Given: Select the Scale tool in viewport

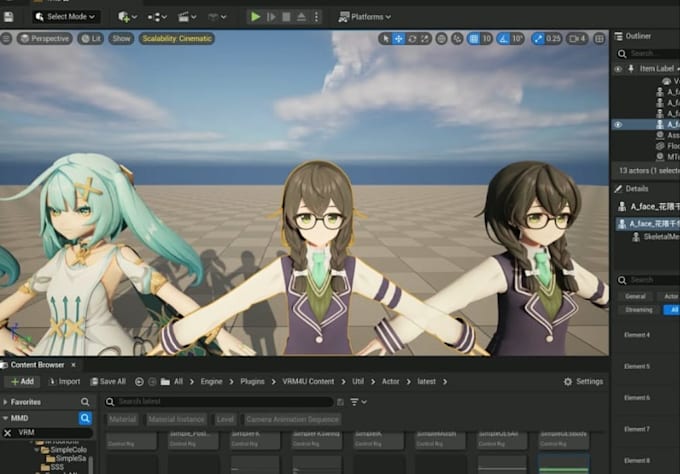Looking at the screenshot, I should pyautogui.click(x=425, y=39).
